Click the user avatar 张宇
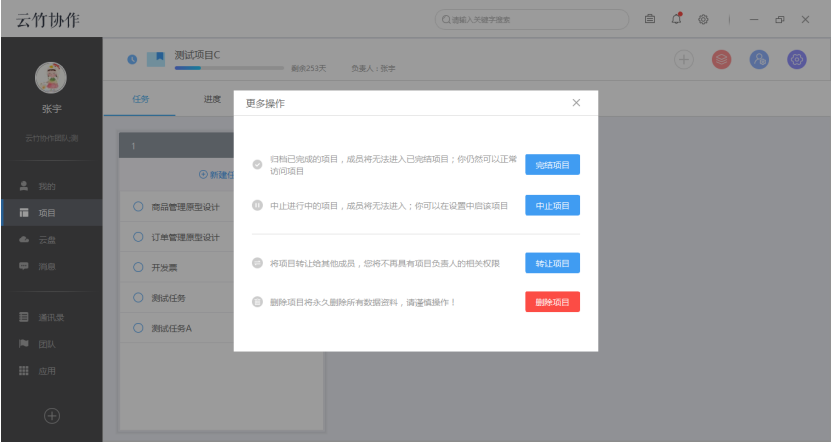 (51, 78)
